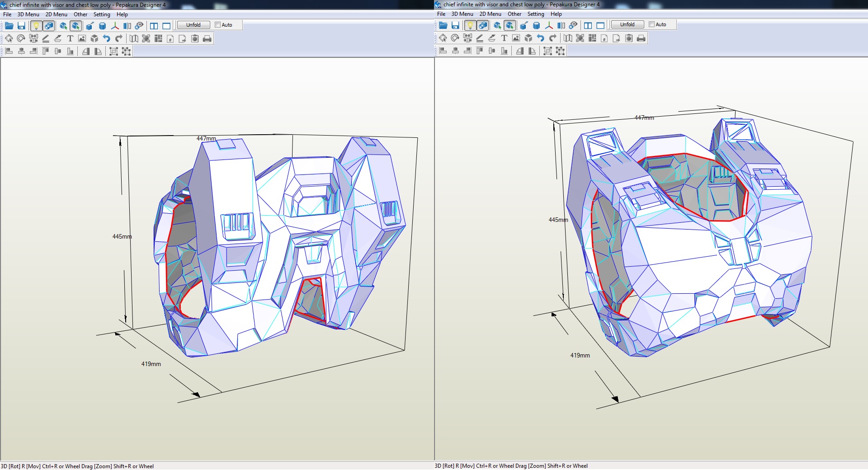868x470 pixels.
Task: Expand File menu in right window
Action: [x=441, y=14]
